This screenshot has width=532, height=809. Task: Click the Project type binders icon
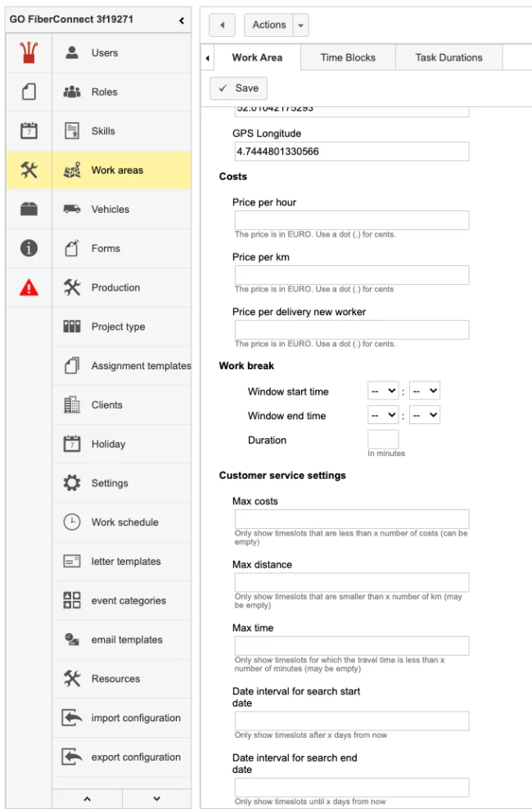pos(72,326)
